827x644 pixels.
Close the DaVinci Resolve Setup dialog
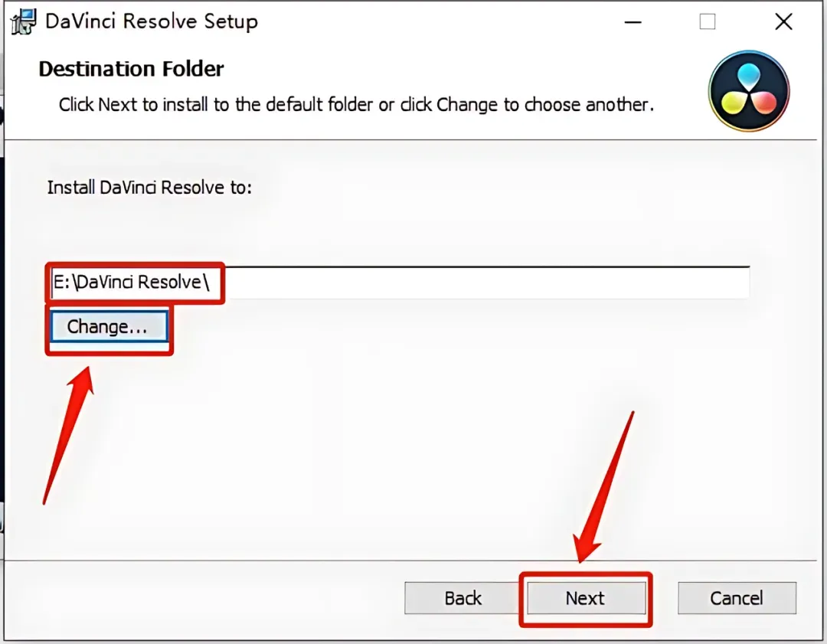(784, 22)
